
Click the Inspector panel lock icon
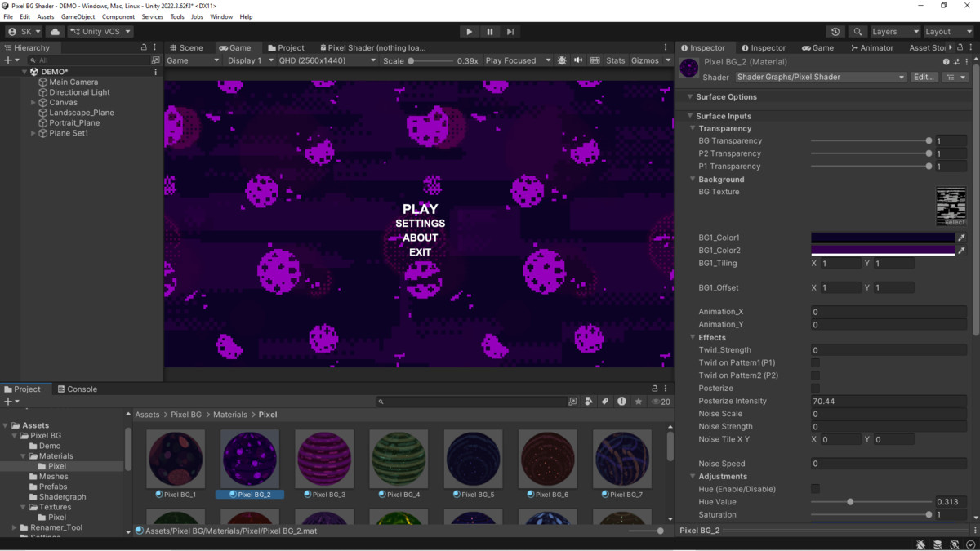(960, 47)
